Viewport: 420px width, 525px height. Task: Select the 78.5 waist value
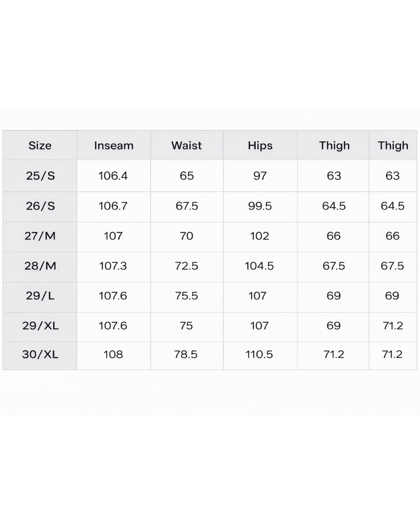click(186, 354)
